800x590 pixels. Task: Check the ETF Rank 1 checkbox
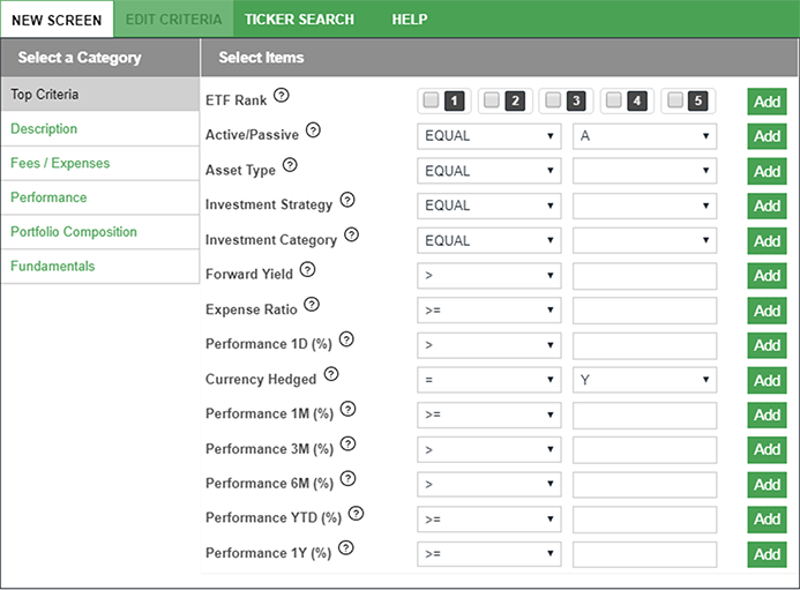(431, 100)
